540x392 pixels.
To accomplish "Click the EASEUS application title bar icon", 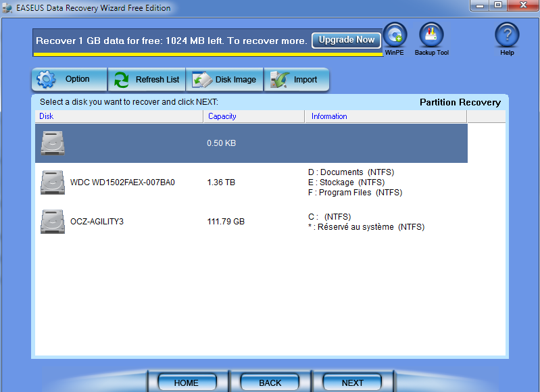I will tap(7, 8).
